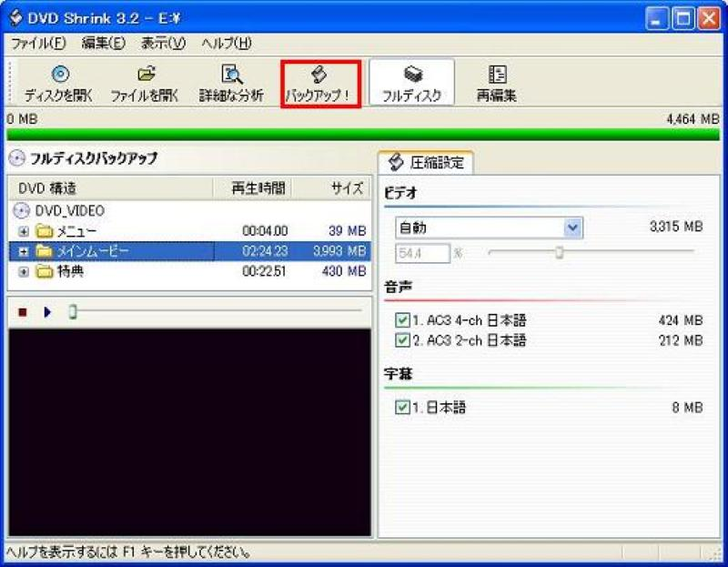Select フルディスク full disc mode
728x567 pixels.
click(414, 80)
